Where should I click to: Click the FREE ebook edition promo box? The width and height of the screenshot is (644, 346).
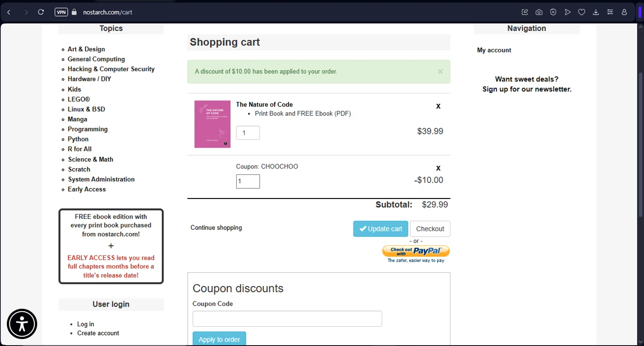(111, 246)
